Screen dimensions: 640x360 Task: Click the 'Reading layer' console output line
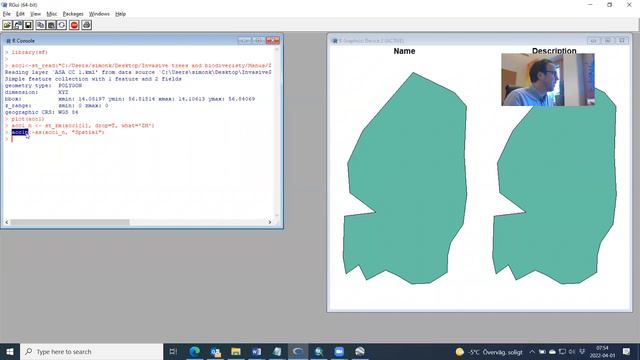138,72
